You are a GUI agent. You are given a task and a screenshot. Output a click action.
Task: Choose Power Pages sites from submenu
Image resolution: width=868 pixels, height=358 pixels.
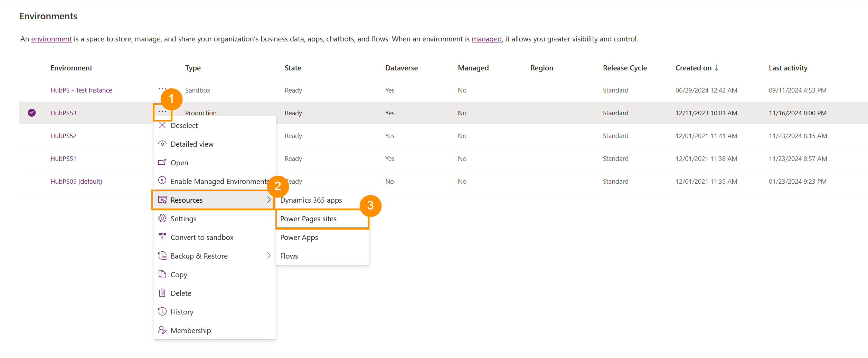pos(308,219)
